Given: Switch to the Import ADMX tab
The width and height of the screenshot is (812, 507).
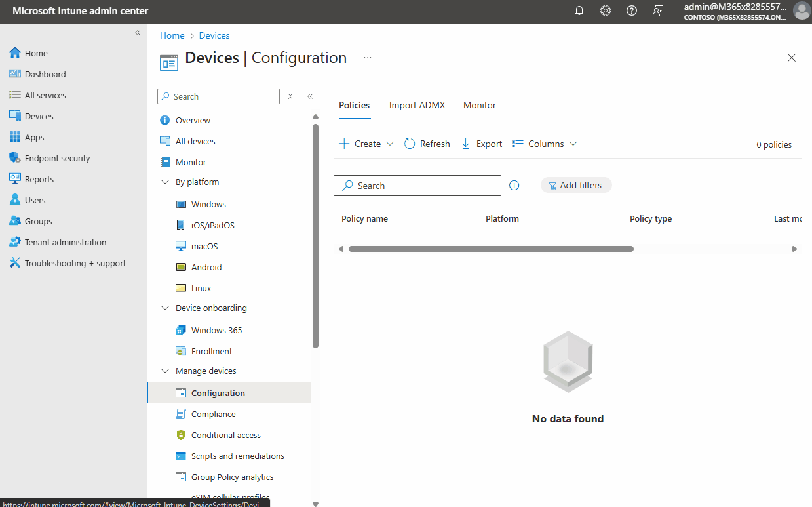Looking at the screenshot, I should [x=417, y=105].
